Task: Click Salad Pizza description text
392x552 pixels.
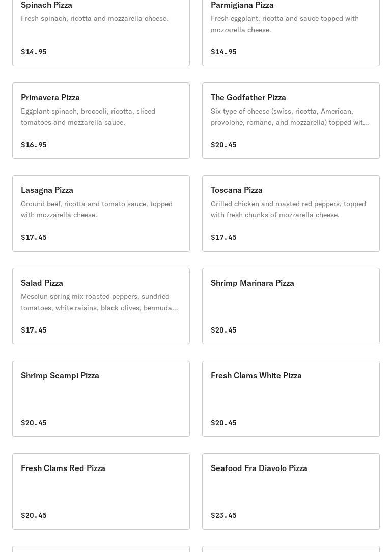Action: 99,302
